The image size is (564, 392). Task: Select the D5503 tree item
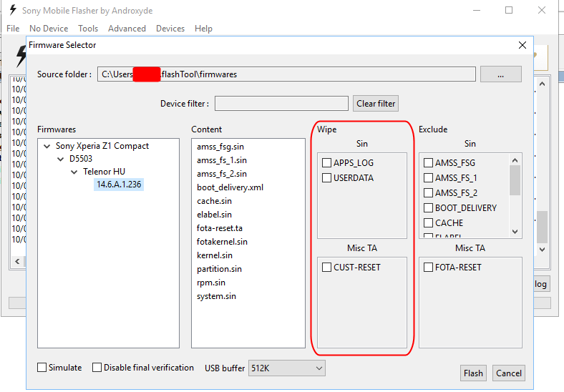coord(81,159)
